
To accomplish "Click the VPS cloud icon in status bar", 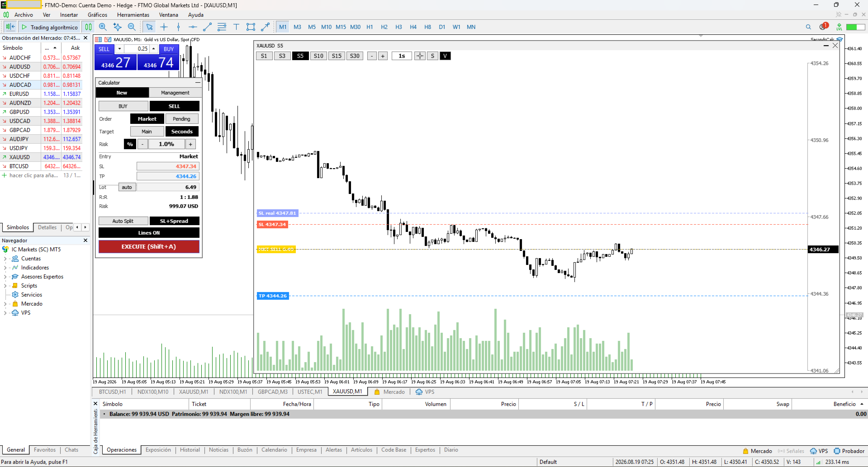I will click(813, 451).
